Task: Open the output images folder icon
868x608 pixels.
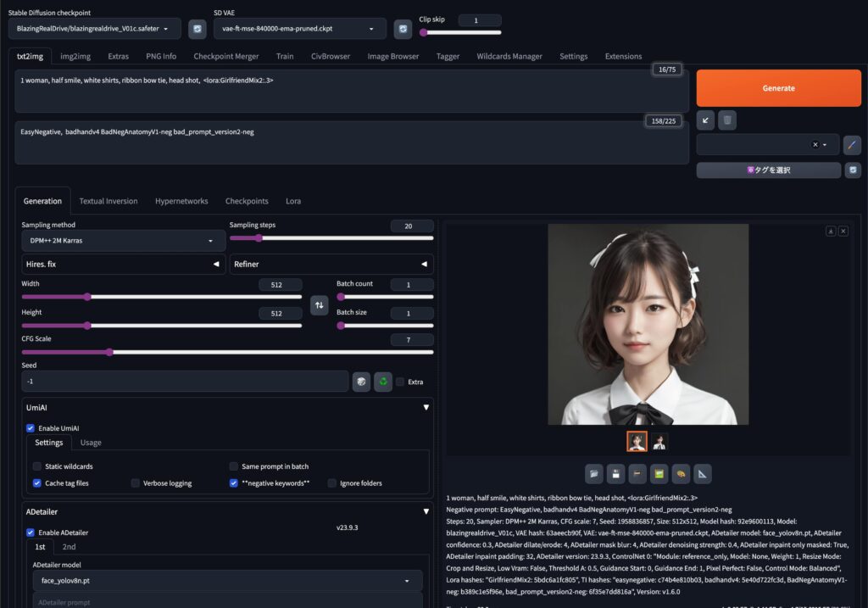Action: pyautogui.click(x=594, y=473)
